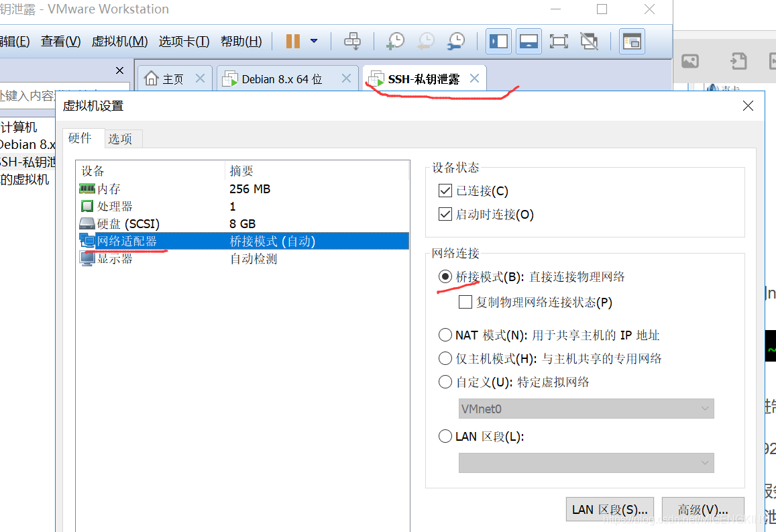This screenshot has height=532, width=776.
Task: Click the 自动检测 display summary
Action: coord(254,259)
